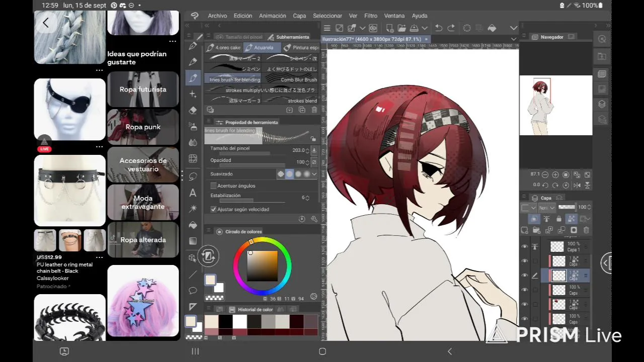Switch to 4.oreo cake sub tool tab
The image size is (644, 362).
tap(224, 47)
